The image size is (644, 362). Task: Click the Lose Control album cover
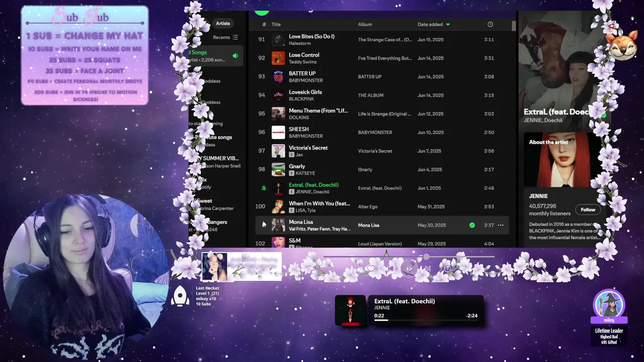point(278,58)
